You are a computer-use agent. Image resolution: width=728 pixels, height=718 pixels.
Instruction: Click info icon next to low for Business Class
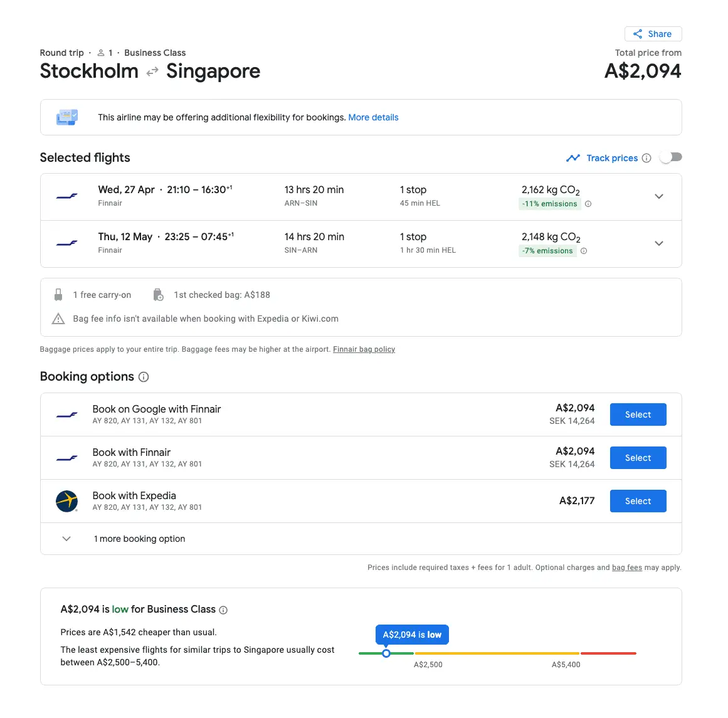click(x=223, y=610)
